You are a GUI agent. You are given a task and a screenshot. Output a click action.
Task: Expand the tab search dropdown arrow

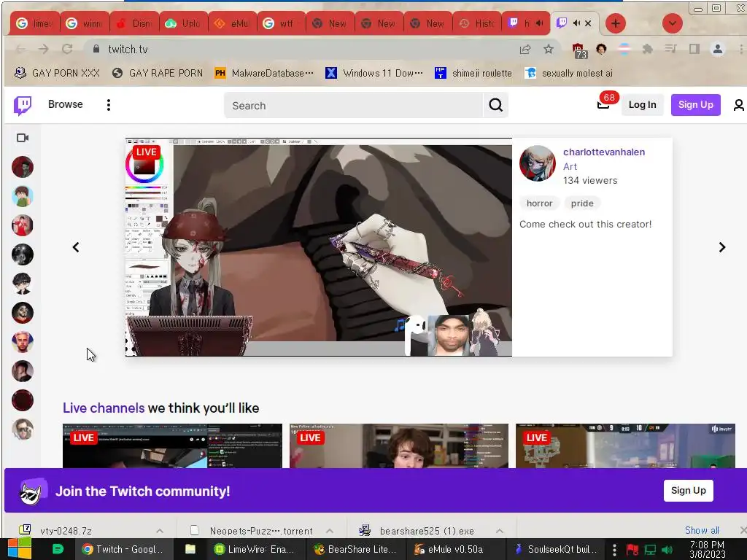pos(672,23)
